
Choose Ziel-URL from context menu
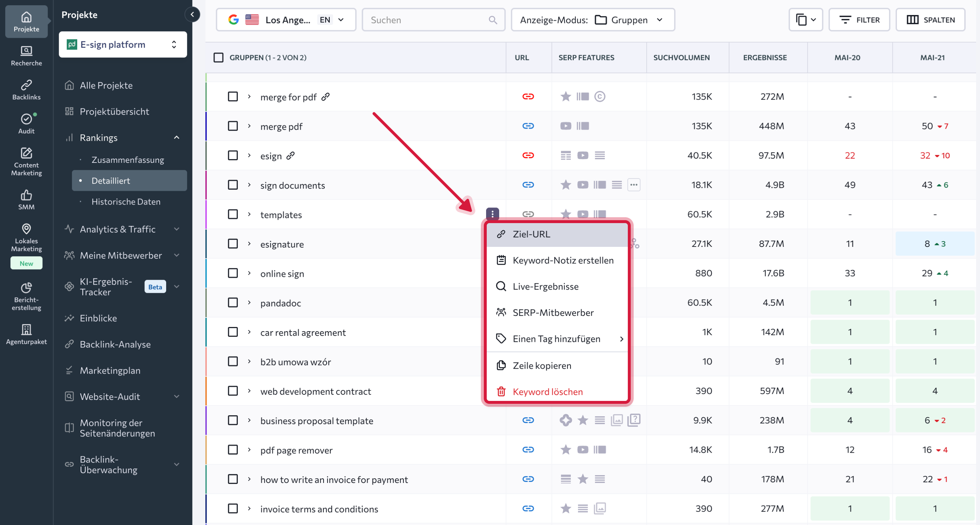(557, 234)
